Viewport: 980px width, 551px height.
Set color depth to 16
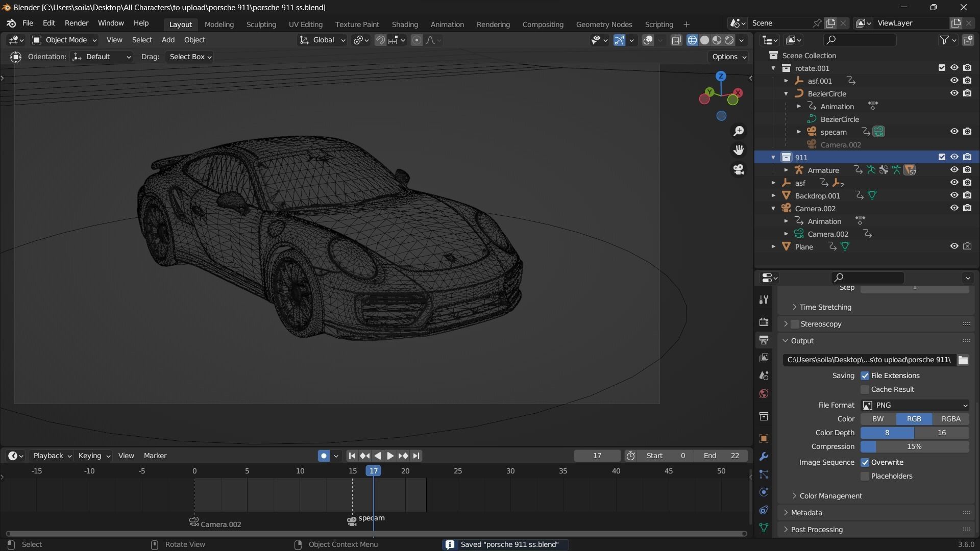click(x=941, y=433)
